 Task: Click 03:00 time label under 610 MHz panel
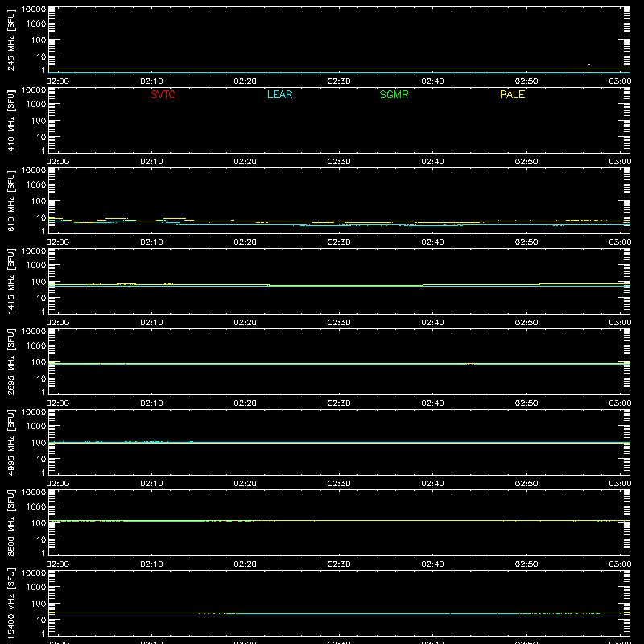click(620, 242)
